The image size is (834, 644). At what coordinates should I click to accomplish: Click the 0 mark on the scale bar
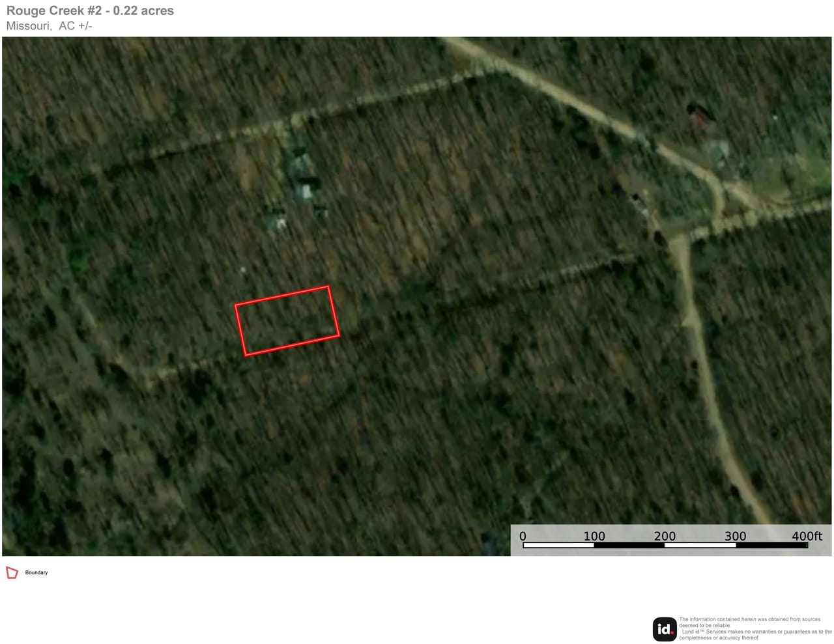[x=523, y=536]
